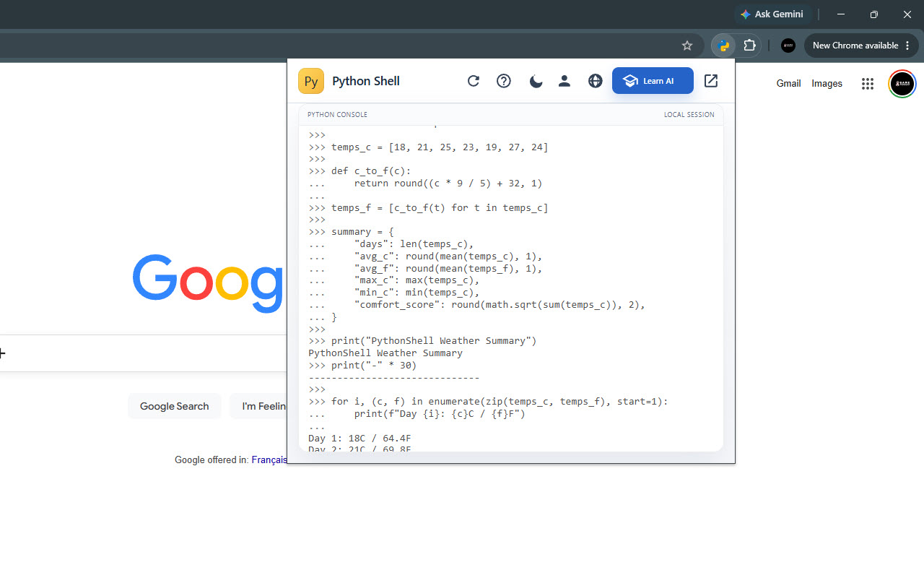Click the I'm Feeling Lucky button

click(258, 406)
